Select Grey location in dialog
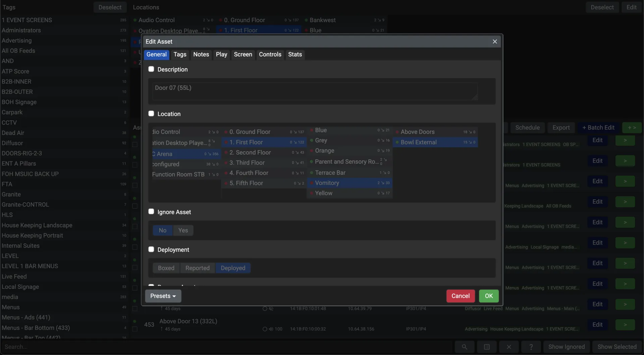This screenshot has height=355, width=644. [x=350, y=140]
